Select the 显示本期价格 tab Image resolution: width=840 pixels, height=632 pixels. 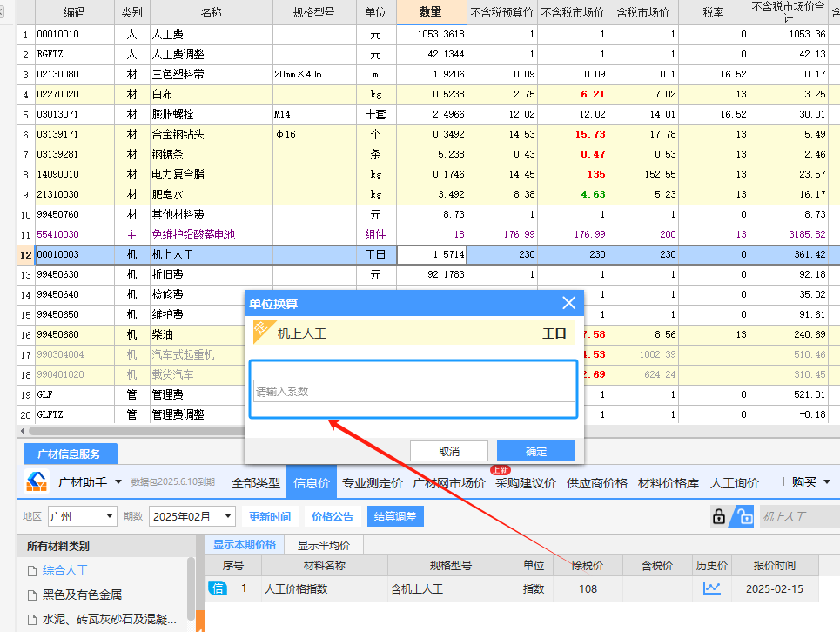(245, 544)
